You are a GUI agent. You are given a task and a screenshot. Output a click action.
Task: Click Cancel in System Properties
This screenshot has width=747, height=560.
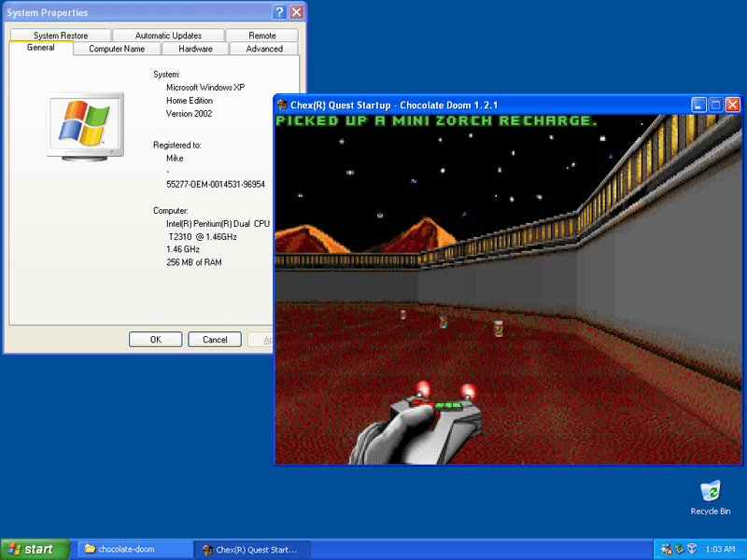tap(215, 340)
